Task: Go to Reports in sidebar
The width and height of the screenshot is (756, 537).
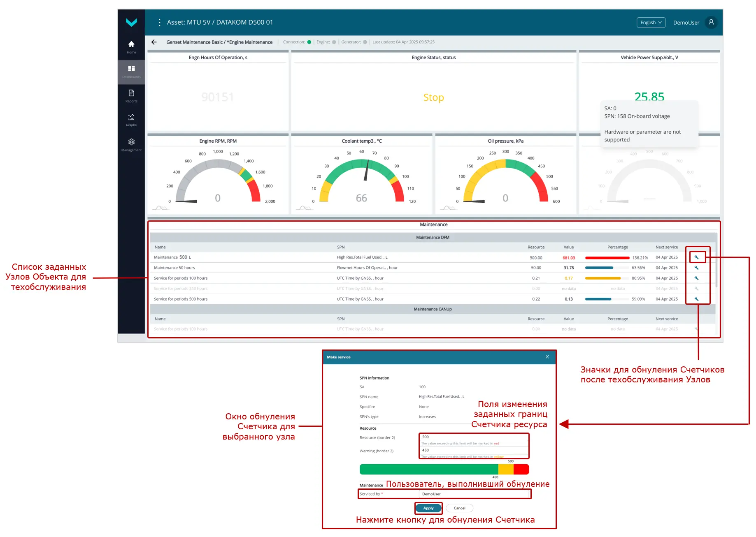Action: point(131,96)
